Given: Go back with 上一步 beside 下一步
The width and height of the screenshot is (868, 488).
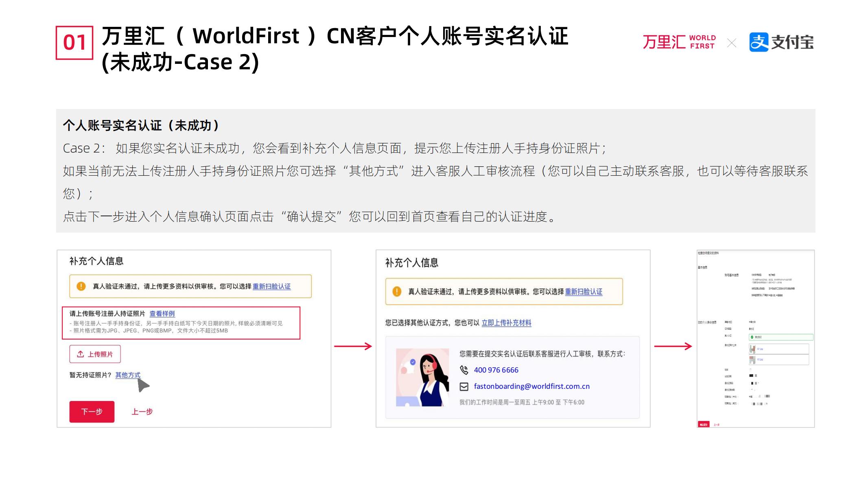Looking at the screenshot, I should click(142, 412).
